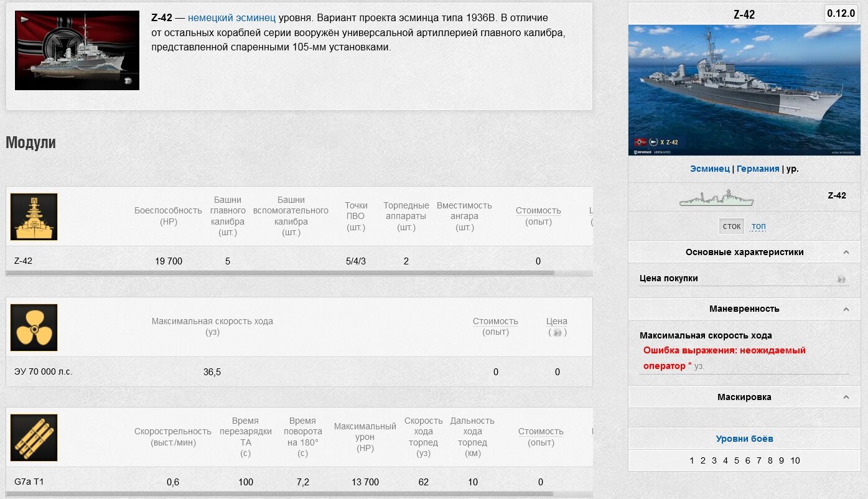Click the torpedo module icon
This screenshot has width=868, height=499.
tap(34, 437)
